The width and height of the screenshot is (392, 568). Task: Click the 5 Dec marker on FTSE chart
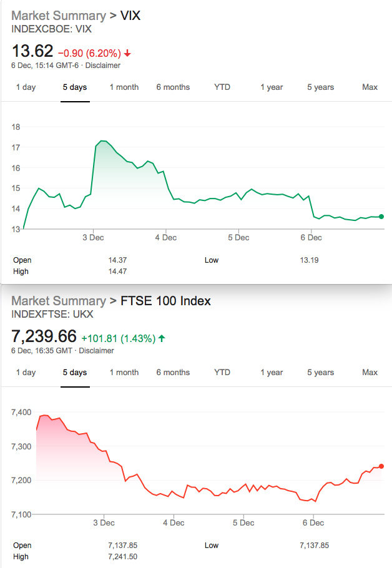[x=243, y=522]
